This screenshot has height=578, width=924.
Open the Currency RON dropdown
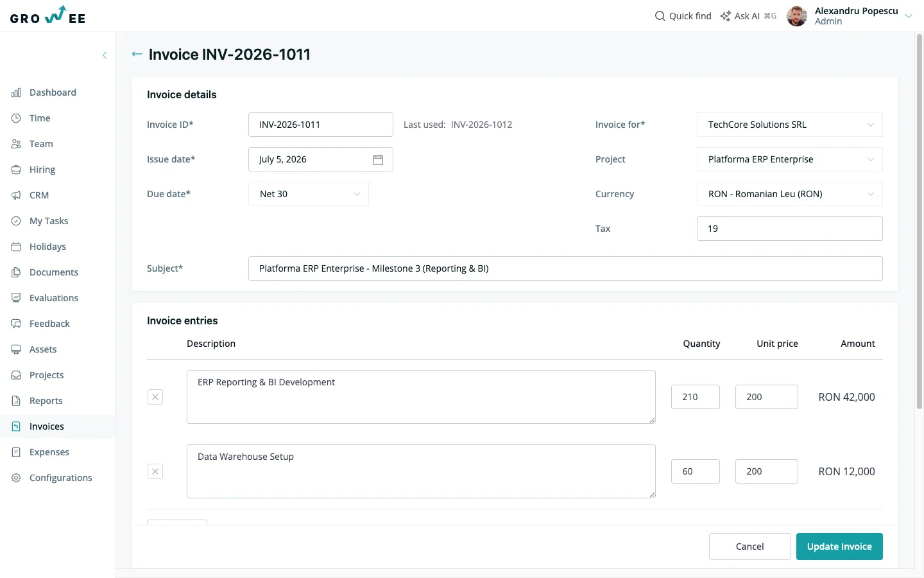click(790, 194)
